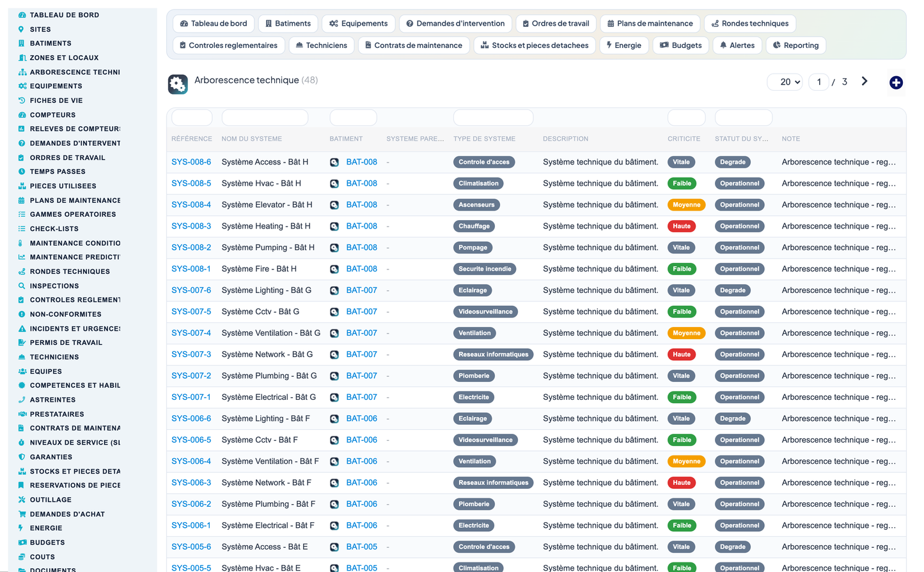
Task: Open the Type de systeme filter box
Action: pos(493,118)
